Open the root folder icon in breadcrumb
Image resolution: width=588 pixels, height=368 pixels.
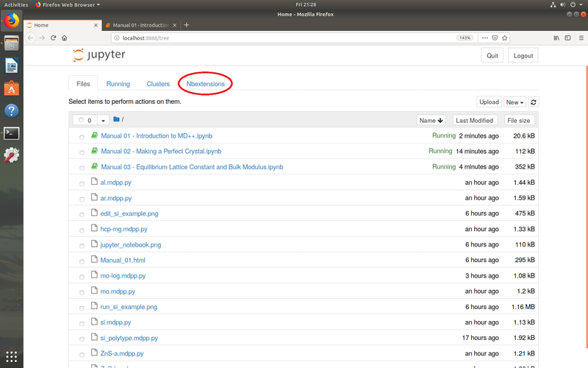click(116, 119)
